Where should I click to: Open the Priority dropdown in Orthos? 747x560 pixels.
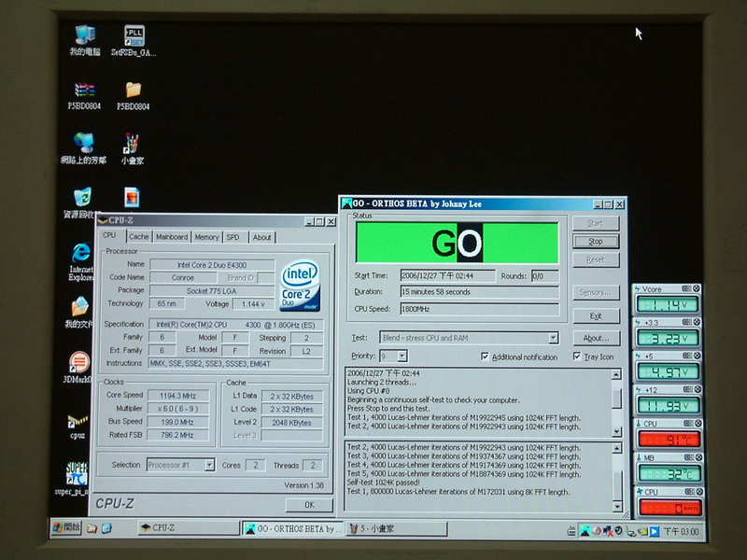402,356
